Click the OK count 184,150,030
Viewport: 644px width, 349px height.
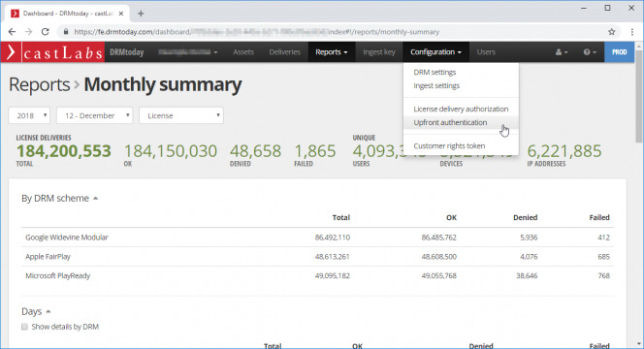pyautogui.click(x=171, y=151)
